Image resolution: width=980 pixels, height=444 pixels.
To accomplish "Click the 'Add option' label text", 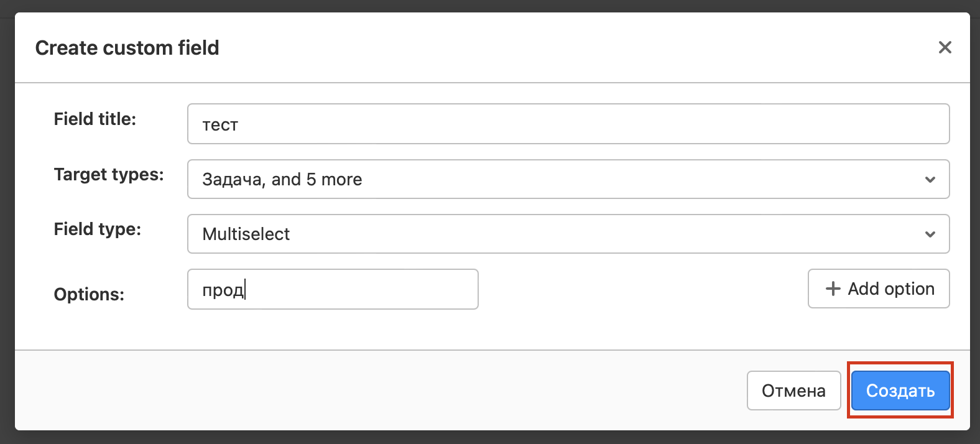I will [891, 289].
